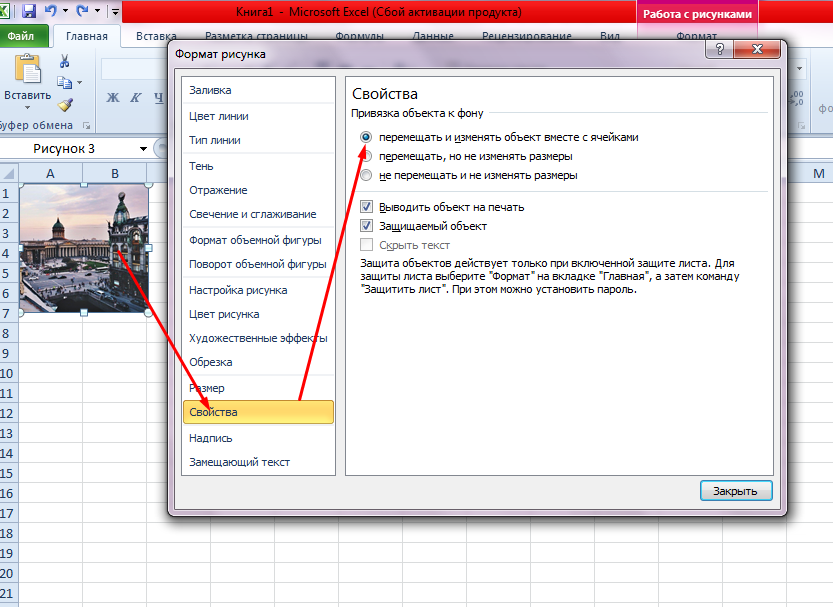This screenshot has height=607, width=833.
Task: Select 'не перемещать и не изменять размеры' option
Action: pos(367,175)
